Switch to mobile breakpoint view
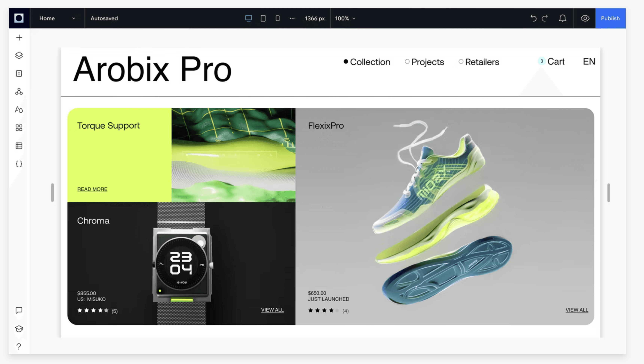644x364 pixels. 278,18
